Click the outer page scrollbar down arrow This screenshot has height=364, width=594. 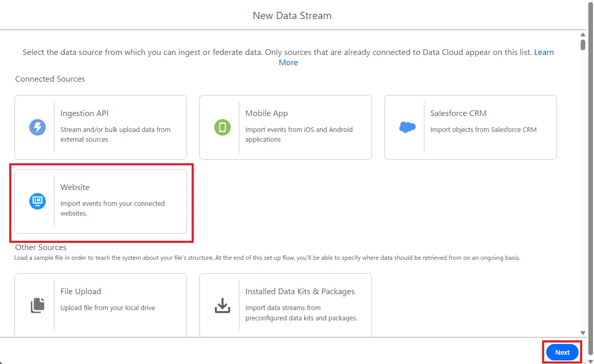coord(590,361)
